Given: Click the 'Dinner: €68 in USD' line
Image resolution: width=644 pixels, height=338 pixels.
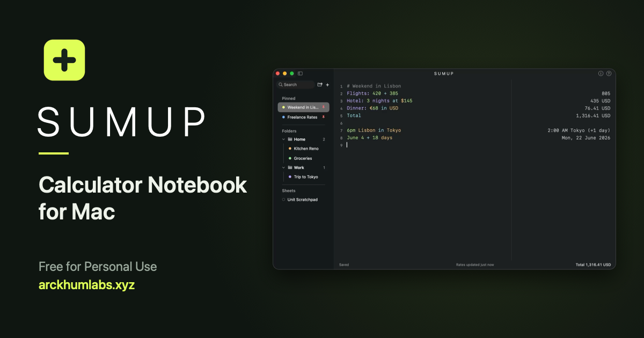Looking at the screenshot, I should (x=372, y=108).
